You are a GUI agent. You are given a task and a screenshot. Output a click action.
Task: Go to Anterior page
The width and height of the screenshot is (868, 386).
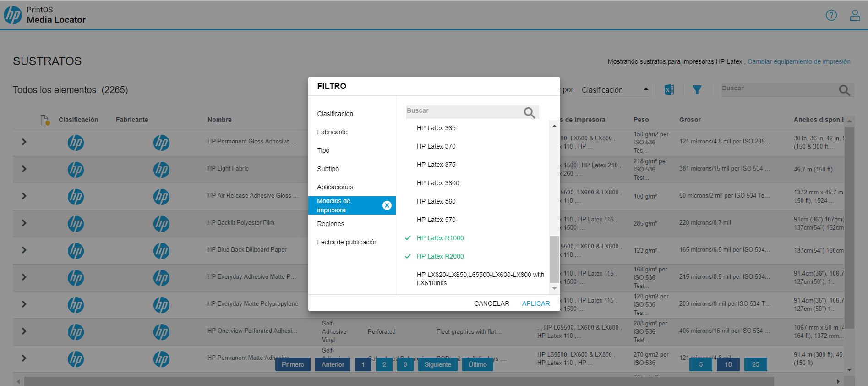333,364
